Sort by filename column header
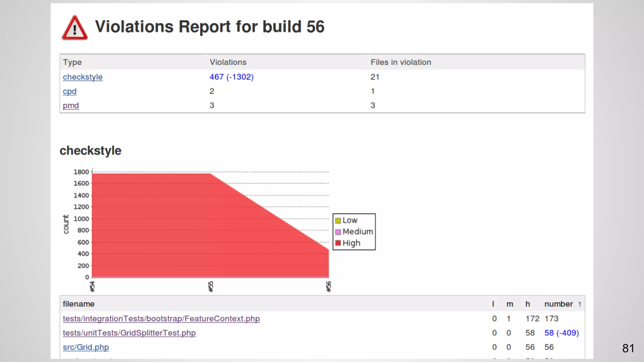This screenshot has width=644, height=362. pos(79,304)
